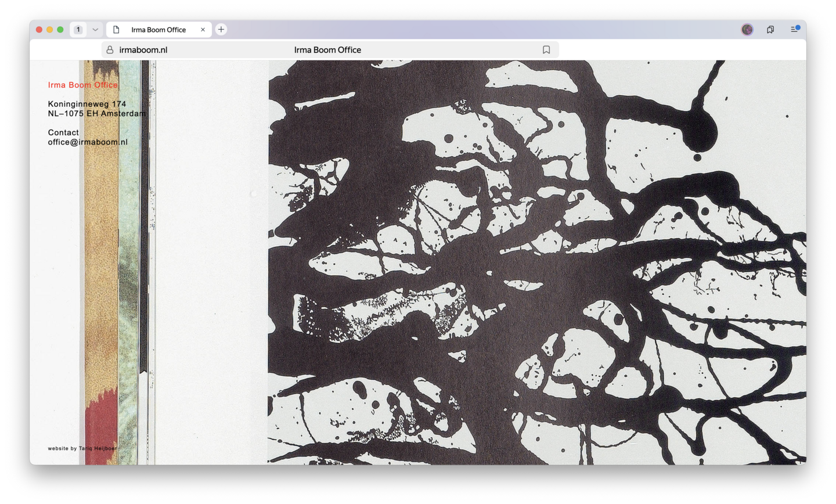Open the bookmarks library icon in the title bar
Viewport: 836px width, 504px height.
[x=770, y=30]
